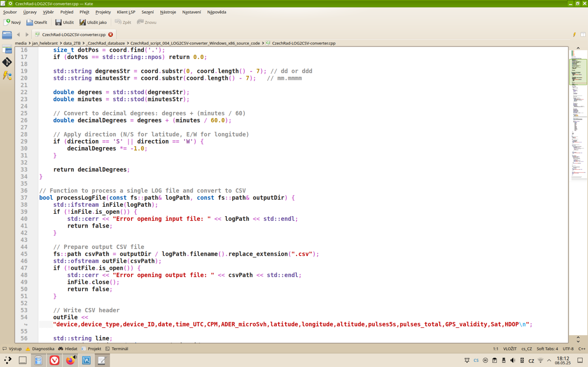
Task: Open the documents folder icon beside tabs
Action: (7, 35)
